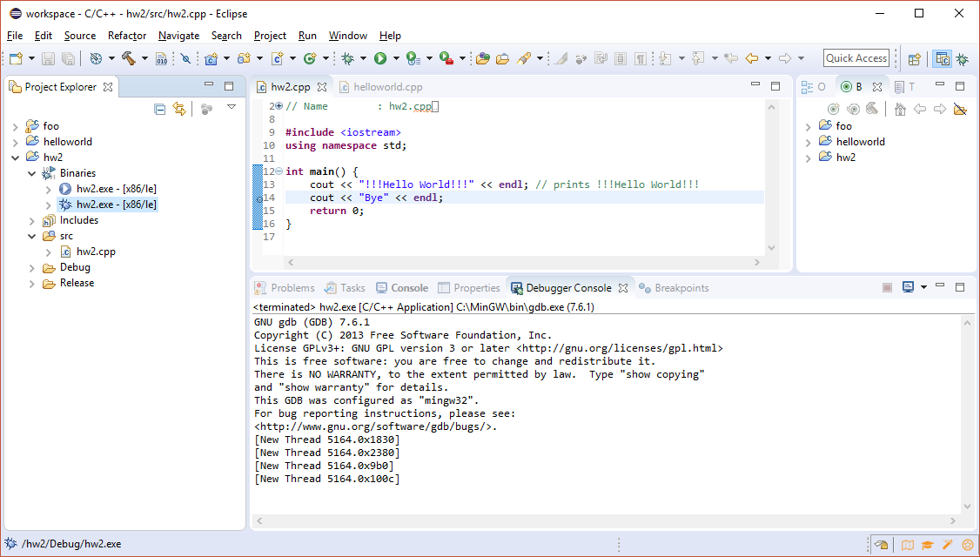Expand the Debug folder in Project Explorer
The height and width of the screenshot is (557, 980).
point(33,267)
